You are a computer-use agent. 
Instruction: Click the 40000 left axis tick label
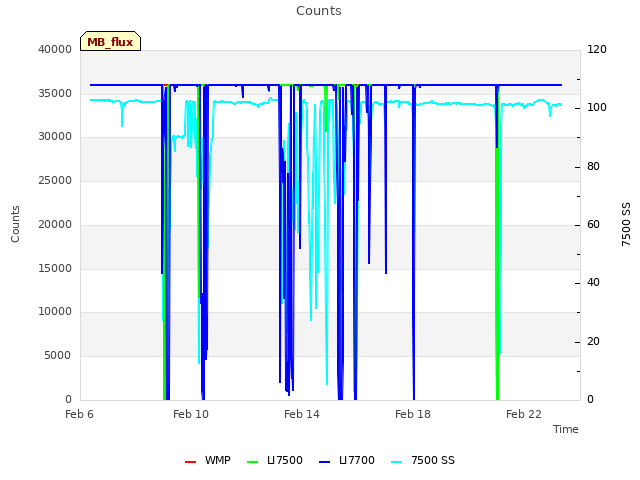pos(55,49)
